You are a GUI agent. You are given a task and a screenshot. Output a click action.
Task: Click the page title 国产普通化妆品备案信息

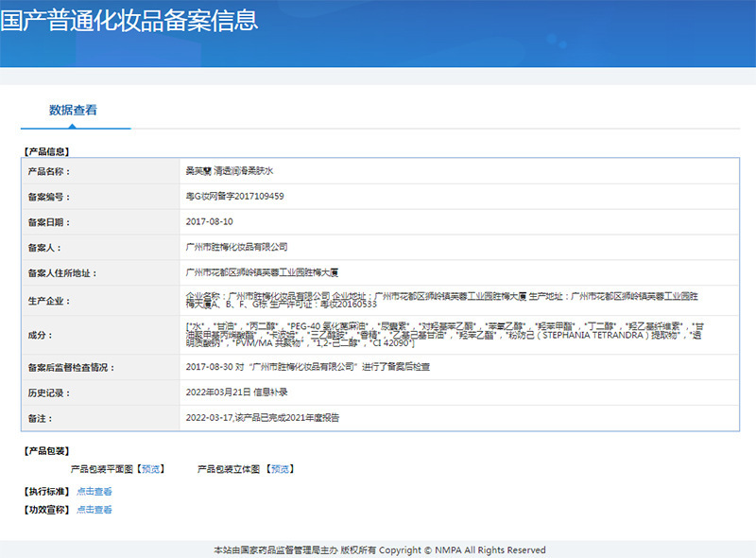click(x=129, y=21)
